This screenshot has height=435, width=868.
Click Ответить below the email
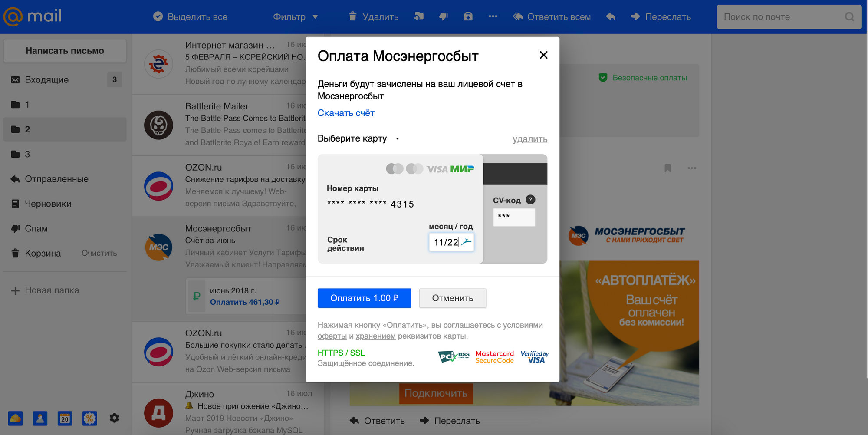(x=377, y=421)
